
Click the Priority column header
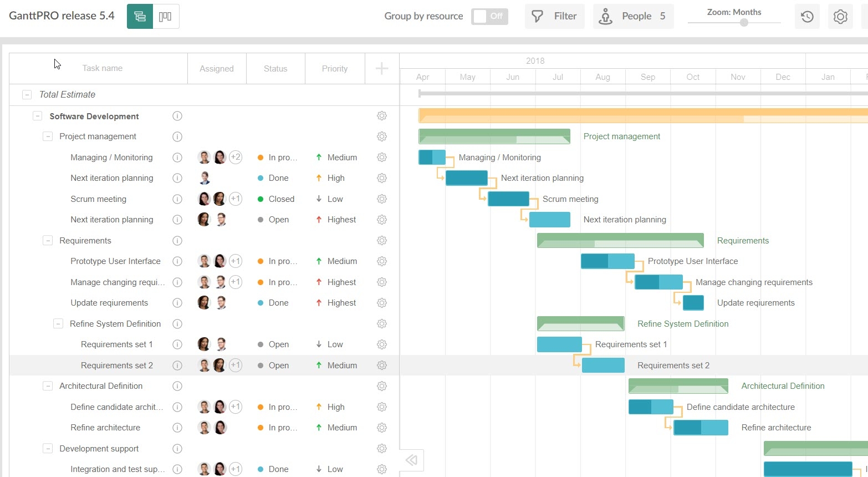335,68
